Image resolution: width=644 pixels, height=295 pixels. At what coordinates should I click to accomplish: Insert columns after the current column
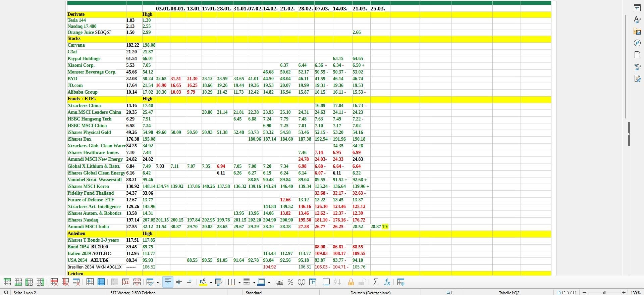click(40, 282)
